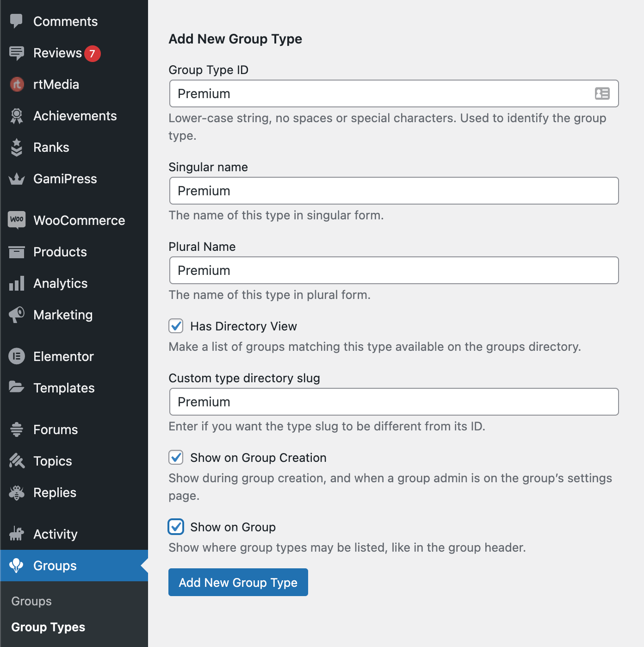Click the contact card autofill icon
This screenshot has height=647, width=644.
pyautogui.click(x=602, y=93)
